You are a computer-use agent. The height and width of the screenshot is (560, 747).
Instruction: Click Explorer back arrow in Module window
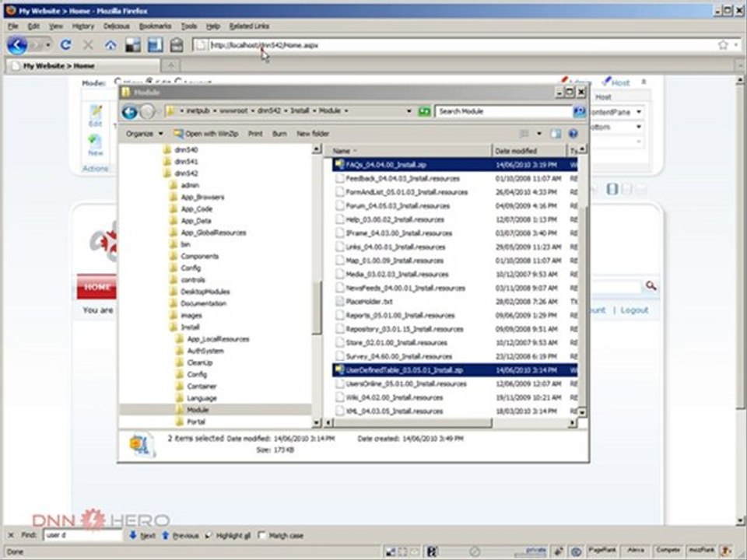coord(129,112)
